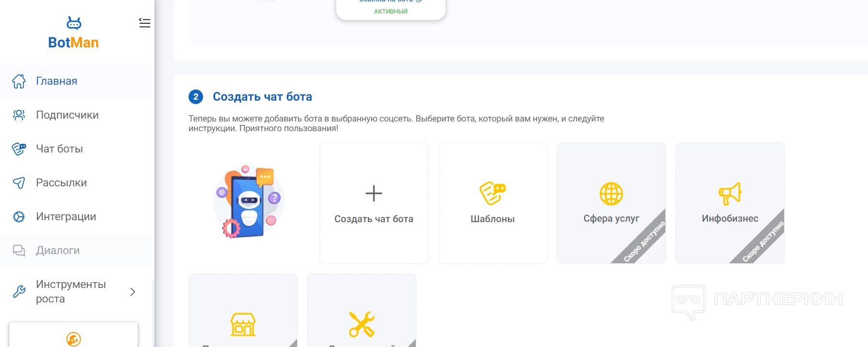Image resolution: width=868 pixels, height=347 pixels.
Task: Click the BotMan logo
Action: tap(73, 33)
